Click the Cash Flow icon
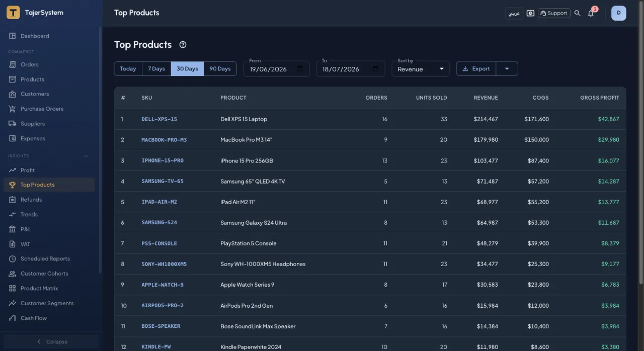This screenshot has width=644, height=351. pos(12,318)
